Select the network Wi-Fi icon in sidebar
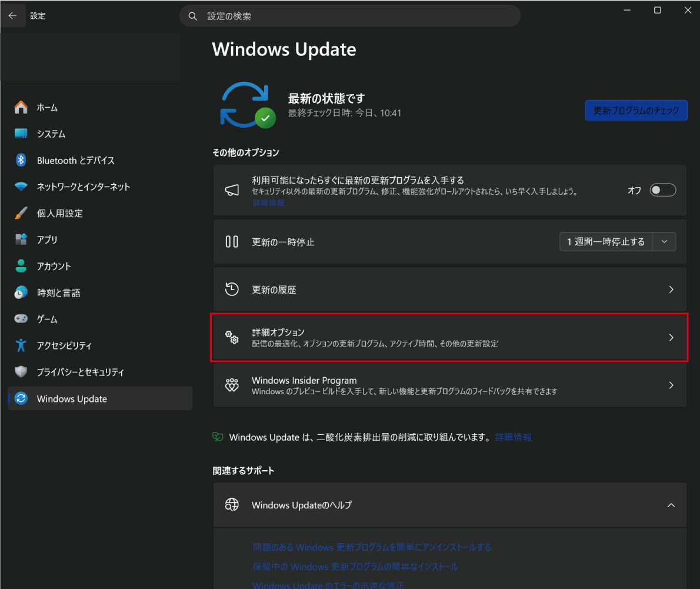 click(x=21, y=187)
